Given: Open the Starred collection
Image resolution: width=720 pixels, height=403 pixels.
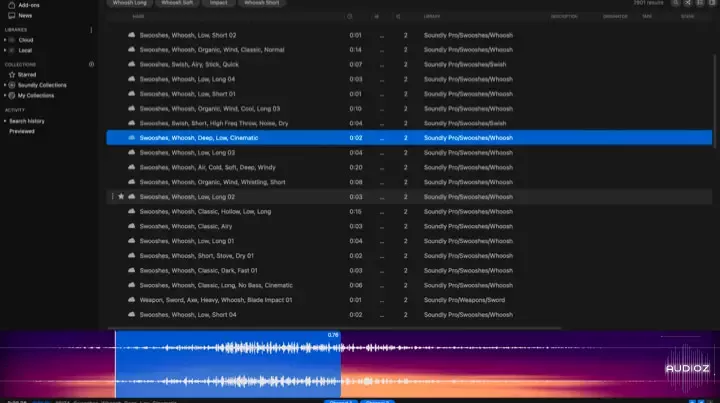Looking at the screenshot, I should point(22,74).
